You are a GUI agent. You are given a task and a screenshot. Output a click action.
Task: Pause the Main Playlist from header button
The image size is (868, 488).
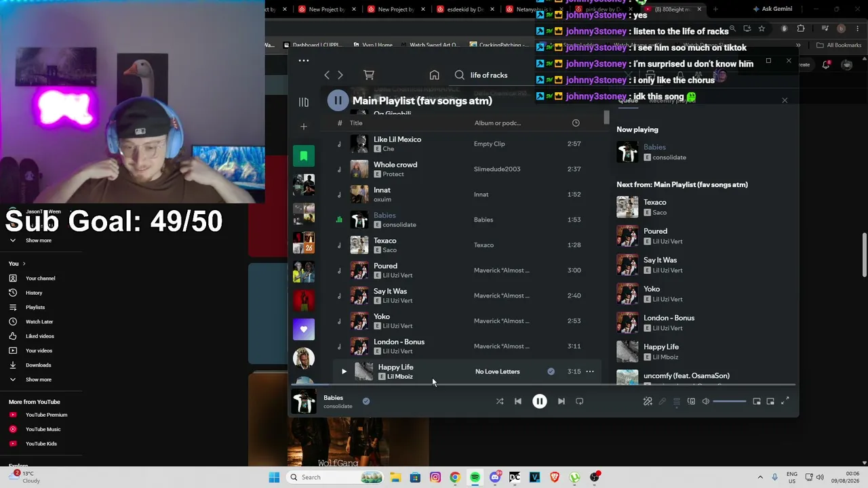click(338, 100)
